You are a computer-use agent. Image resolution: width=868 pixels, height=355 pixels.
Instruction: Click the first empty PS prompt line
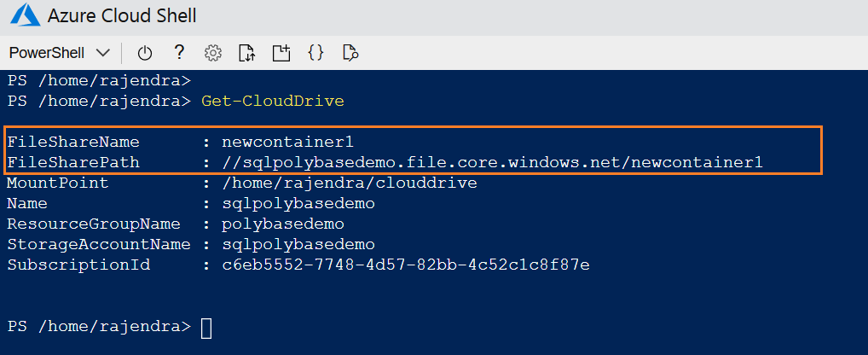click(100, 81)
